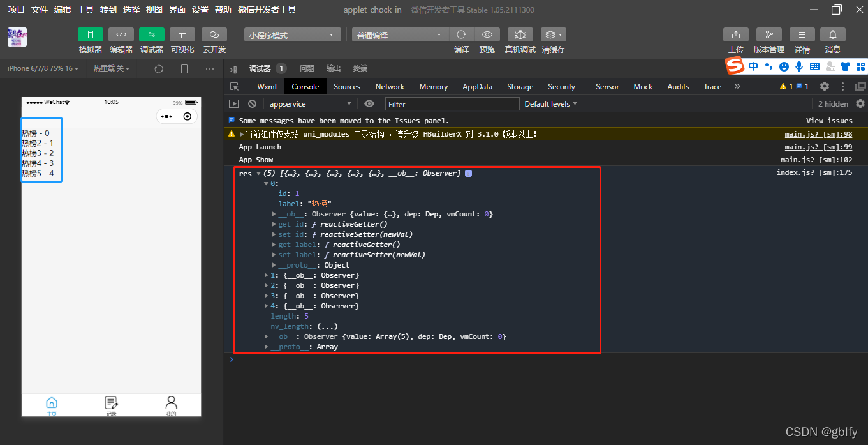868x445 pixels.
Task: Expand the __proto__: Array entry
Action: coord(267,347)
